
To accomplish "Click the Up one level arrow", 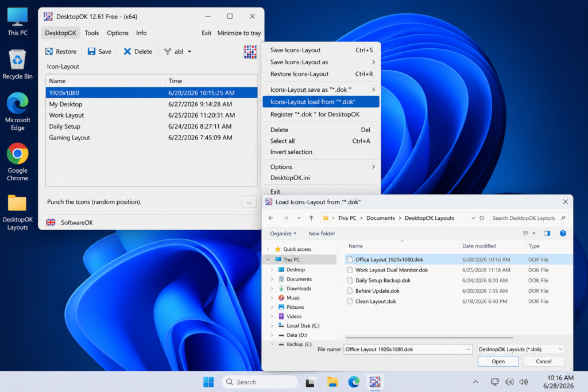I will 311,218.
